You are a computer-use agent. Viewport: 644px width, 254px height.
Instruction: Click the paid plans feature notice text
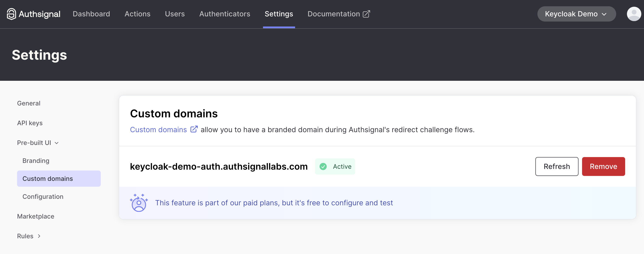[274, 203]
